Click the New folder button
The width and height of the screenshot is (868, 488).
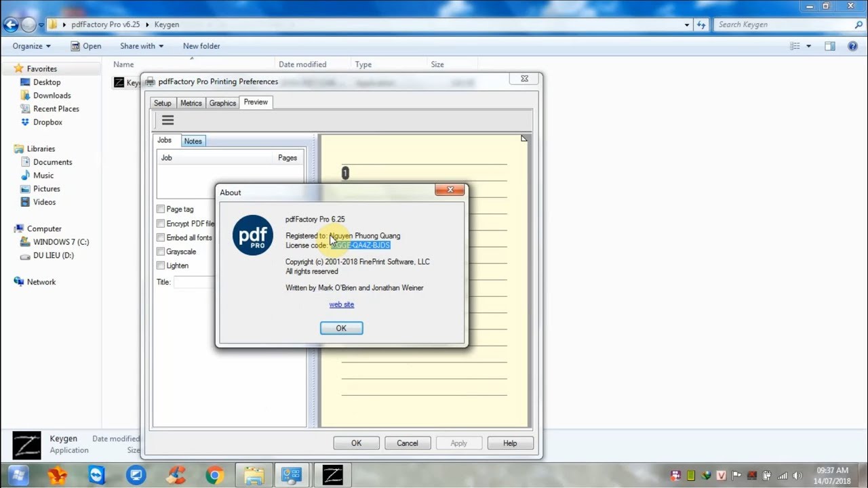[x=201, y=46]
